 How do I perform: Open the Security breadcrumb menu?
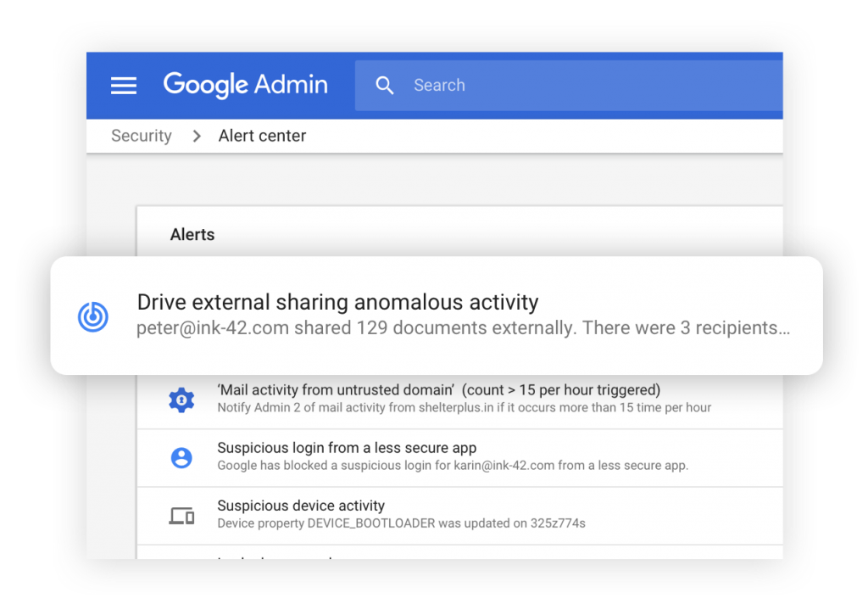(142, 136)
